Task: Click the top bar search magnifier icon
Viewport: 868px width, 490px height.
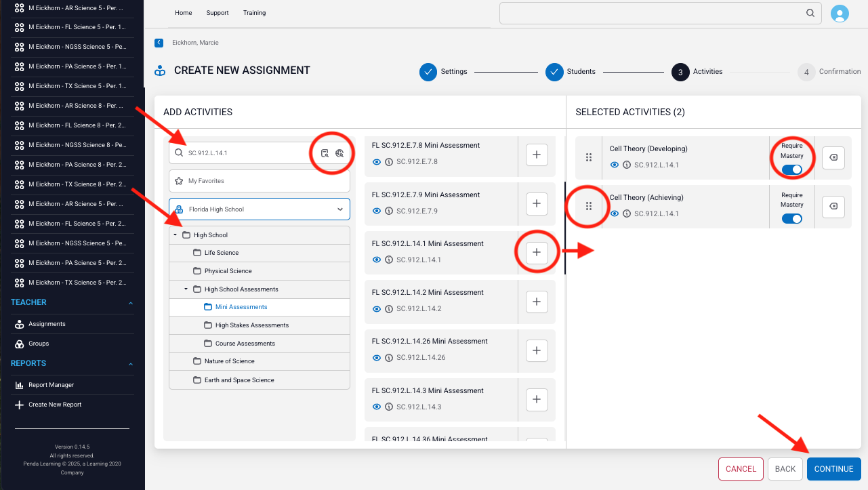Action: (810, 13)
